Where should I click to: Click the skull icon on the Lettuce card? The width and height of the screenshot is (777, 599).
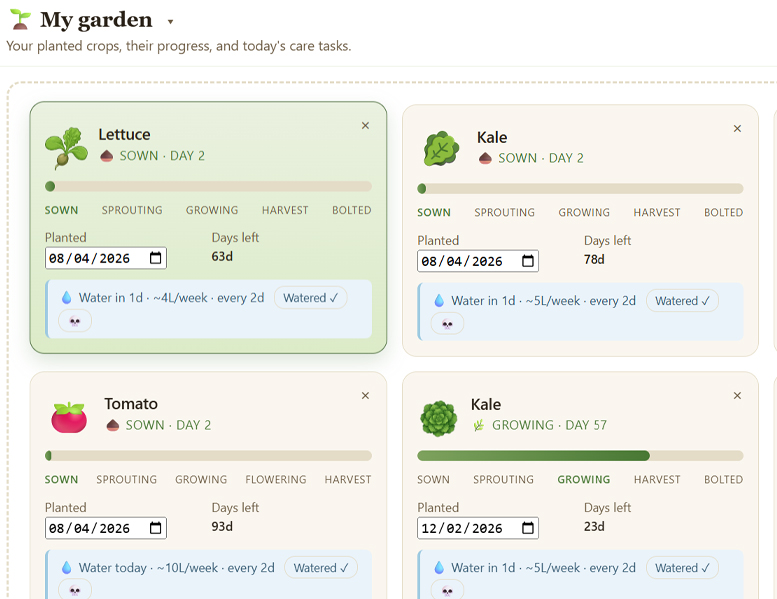[x=75, y=321]
